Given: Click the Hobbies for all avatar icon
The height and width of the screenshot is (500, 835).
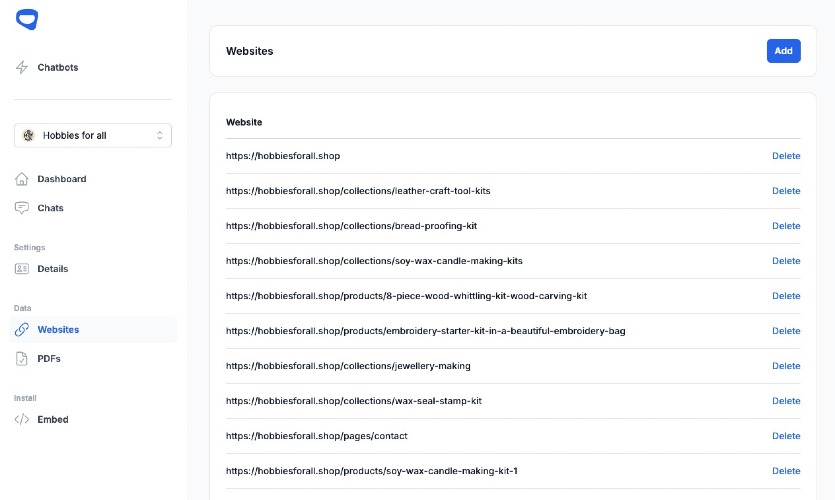Looking at the screenshot, I should (29, 136).
